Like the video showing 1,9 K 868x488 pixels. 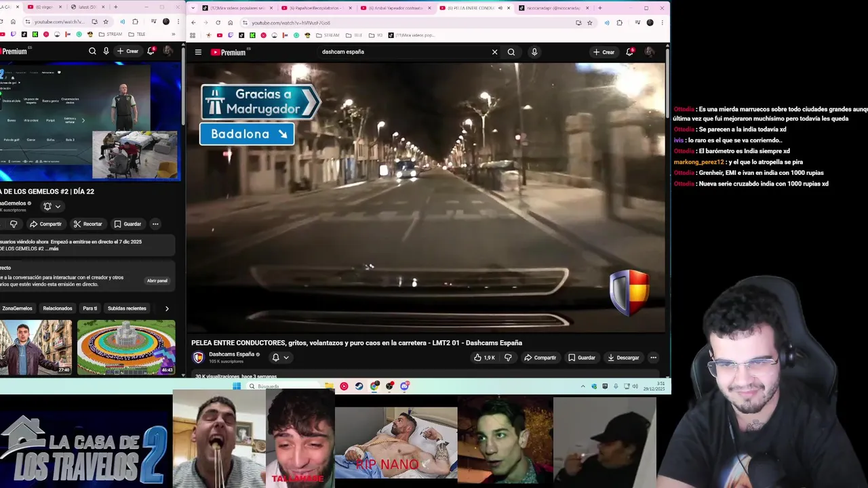click(484, 358)
